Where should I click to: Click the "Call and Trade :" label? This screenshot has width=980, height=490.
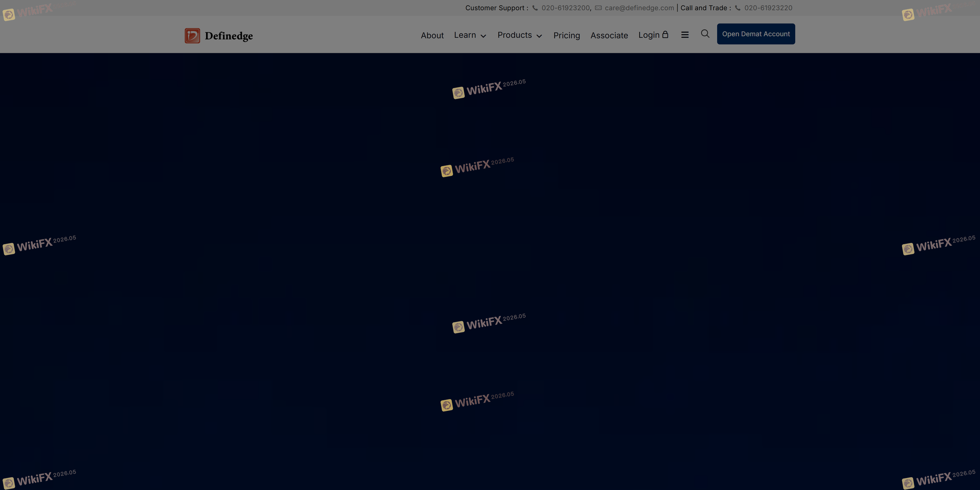pos(706,8)
